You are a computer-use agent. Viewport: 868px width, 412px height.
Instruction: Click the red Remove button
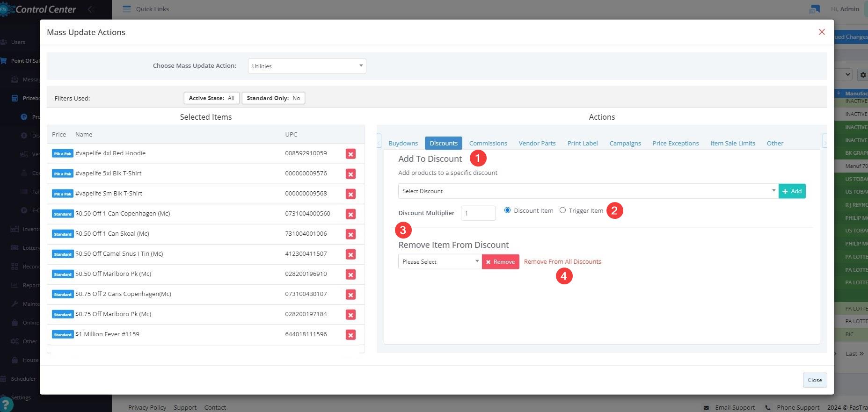coord(500,261)
